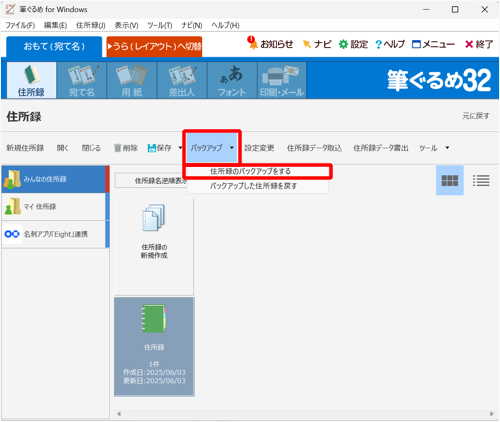The height and width of the screenshot is (422, 500).
Task: Click 住所録データ書出 export button
Action: point(381,148)
